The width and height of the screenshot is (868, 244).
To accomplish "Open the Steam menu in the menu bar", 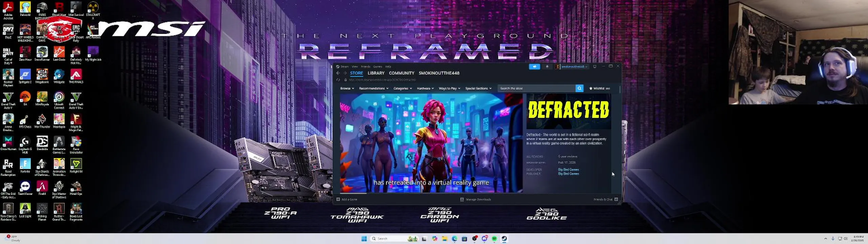I will (344, 66).
